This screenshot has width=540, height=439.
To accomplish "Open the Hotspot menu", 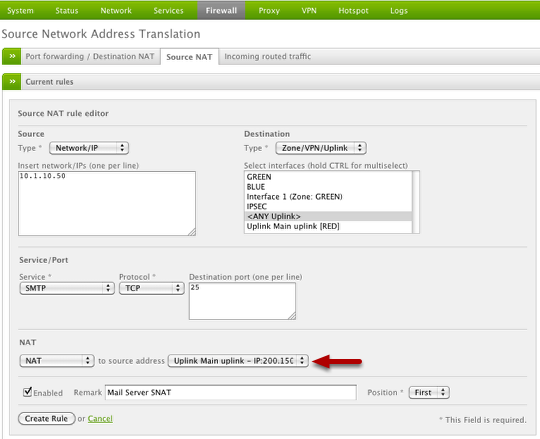I will coord(353,10).
